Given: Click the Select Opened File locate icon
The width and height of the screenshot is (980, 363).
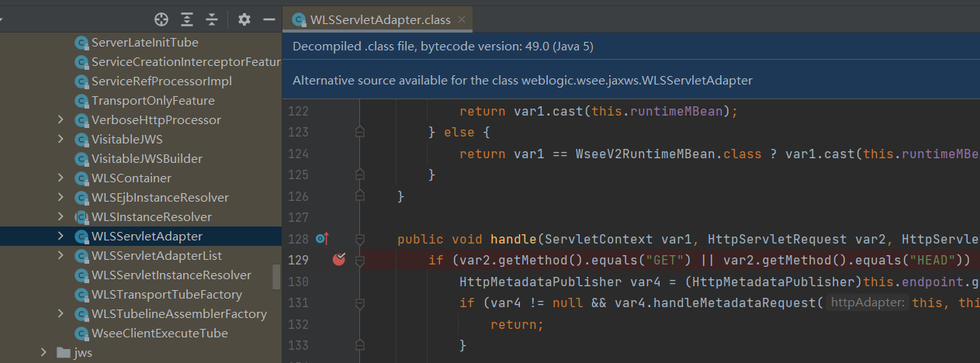Looking at the screenshot, I should (161, 19).
